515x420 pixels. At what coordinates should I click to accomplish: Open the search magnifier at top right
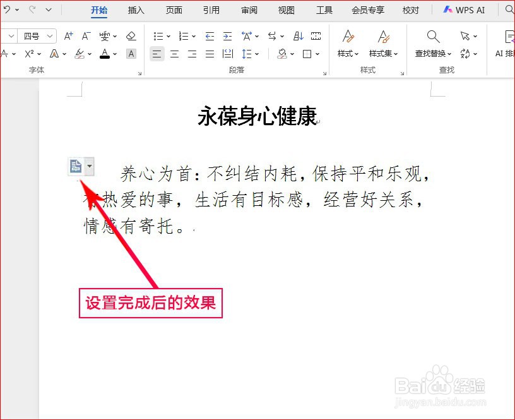pos(509,10)
